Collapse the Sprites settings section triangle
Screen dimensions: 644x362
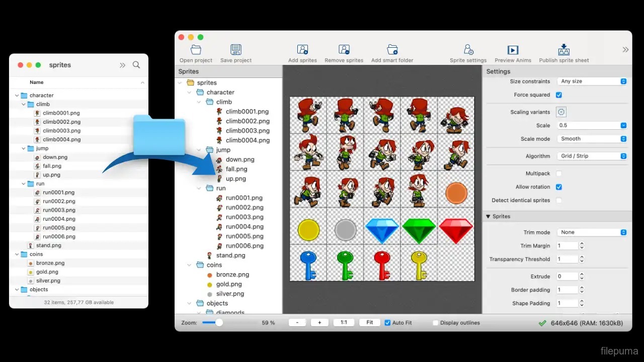(x=488, y=217)
